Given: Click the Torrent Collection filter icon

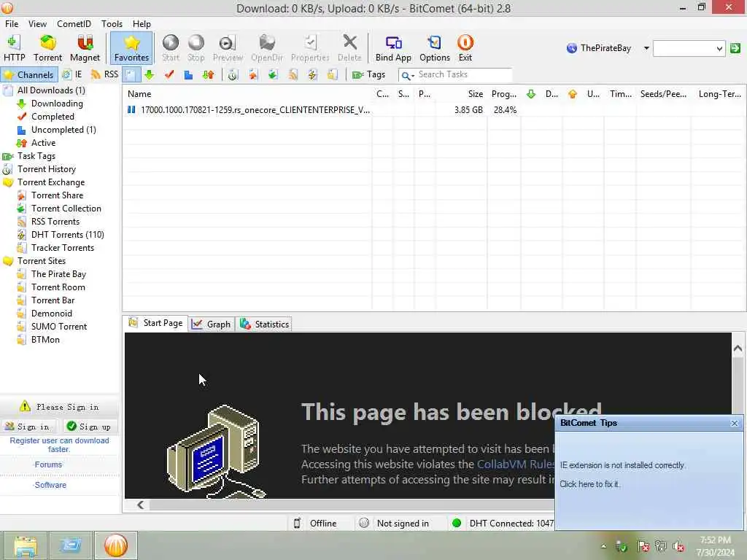Looking at the screenshot, I should pyautogui.click(x=273, y=75).
